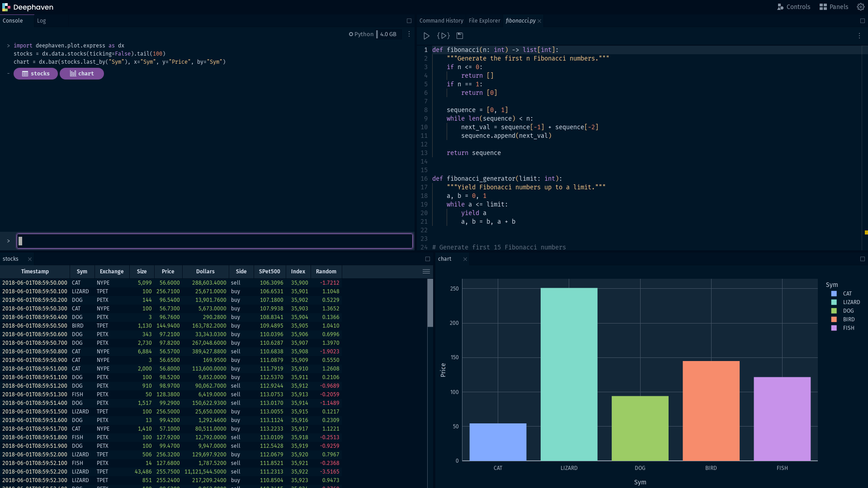The image size is (868, 488).
Task: Collapse console result with minus expander
Action: pyautogui.click(x=8, y=73)
